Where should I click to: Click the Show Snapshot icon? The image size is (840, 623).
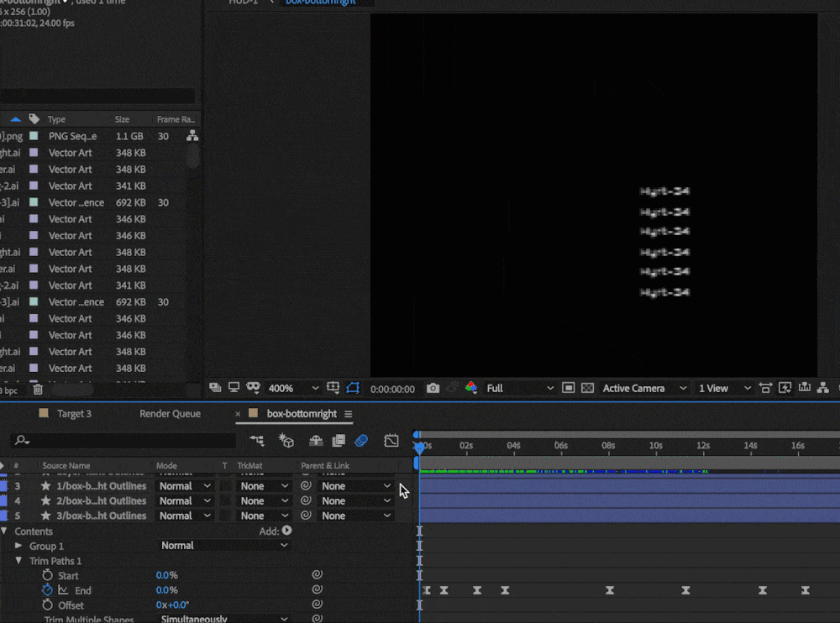pyautogui.click(x=452, y=387)
